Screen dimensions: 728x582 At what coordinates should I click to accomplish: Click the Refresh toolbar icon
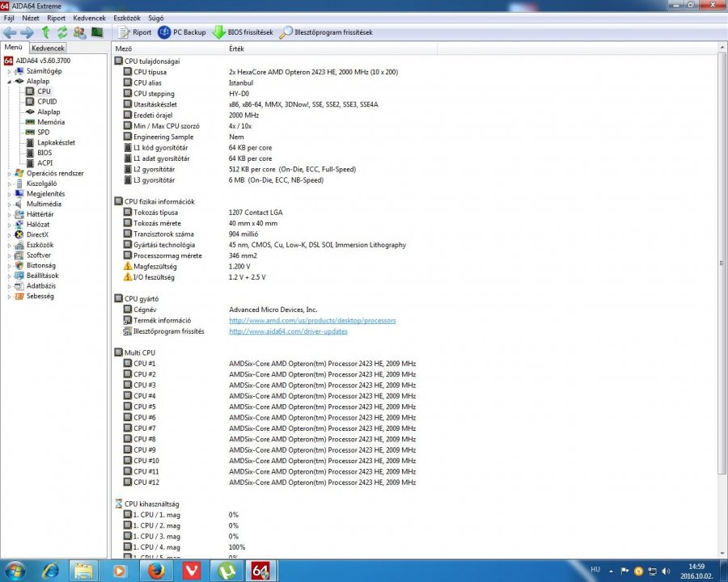click(62, 32)
